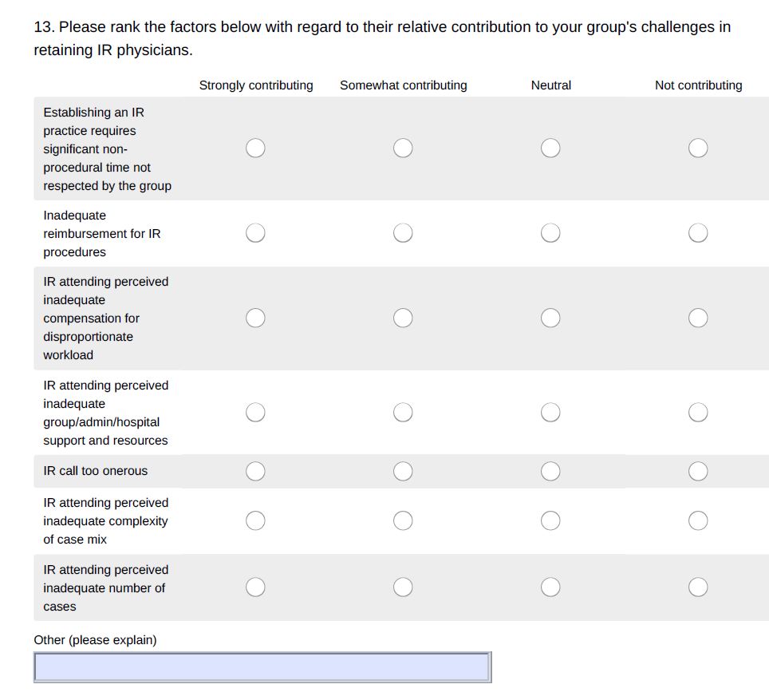Select Somewhat contributing for inadequate number of cases
Viewport: 769px width, 700px height.
click(403, 587)
